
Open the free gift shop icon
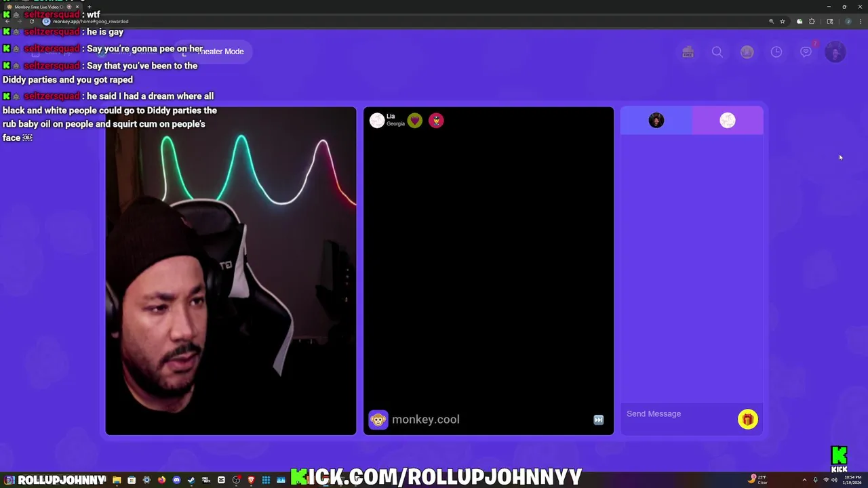coord(688,52)
